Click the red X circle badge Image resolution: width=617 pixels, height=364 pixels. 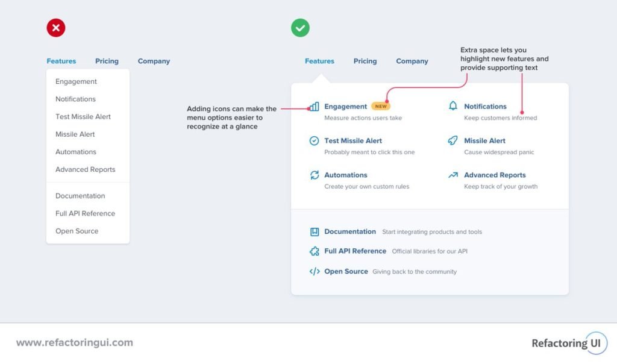coord(56,28)
